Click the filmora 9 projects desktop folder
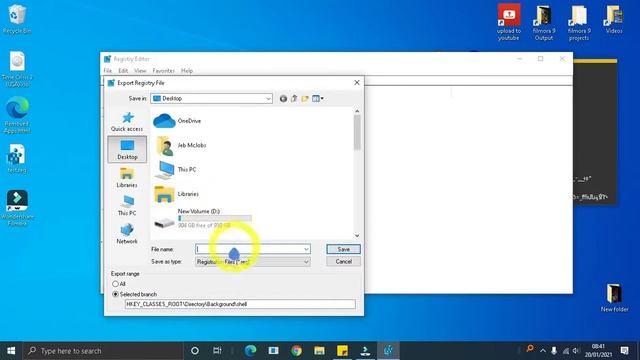 [579, 22]
